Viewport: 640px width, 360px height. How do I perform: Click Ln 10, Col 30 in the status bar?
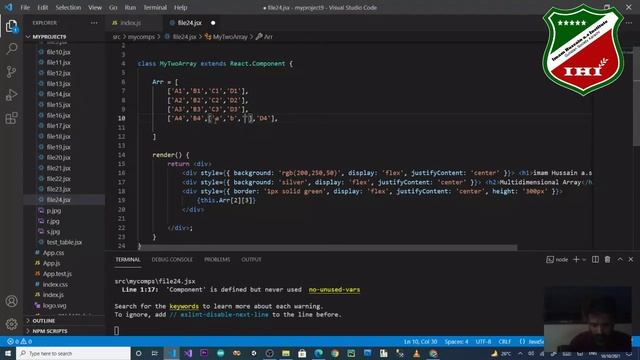click(420, 341)
